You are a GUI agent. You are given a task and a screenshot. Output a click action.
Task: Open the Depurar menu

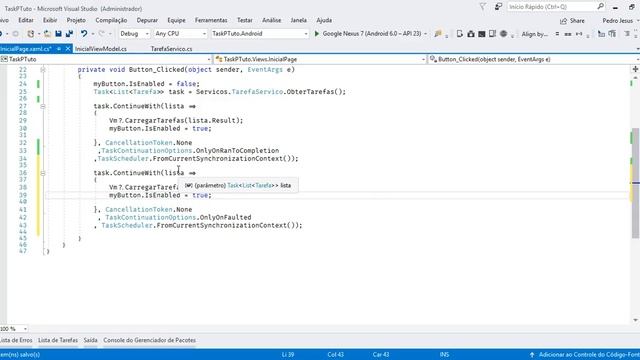coord(147,20)
